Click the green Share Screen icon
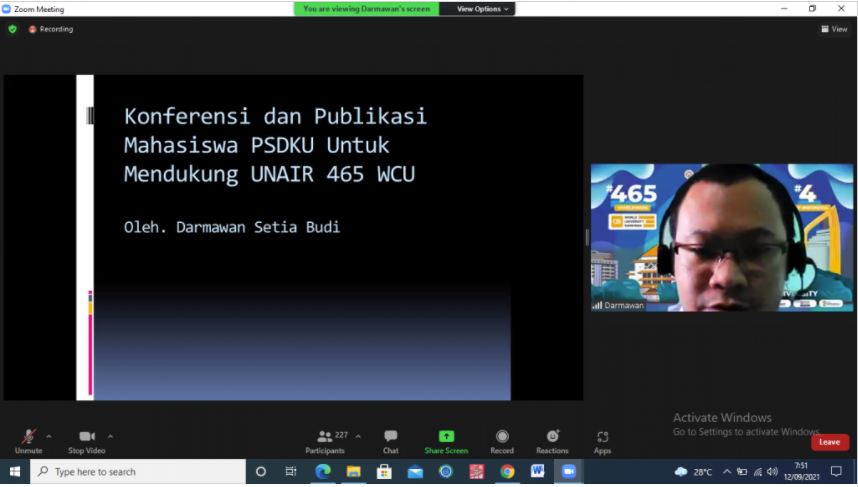858x487 pixels. [446, 437]
